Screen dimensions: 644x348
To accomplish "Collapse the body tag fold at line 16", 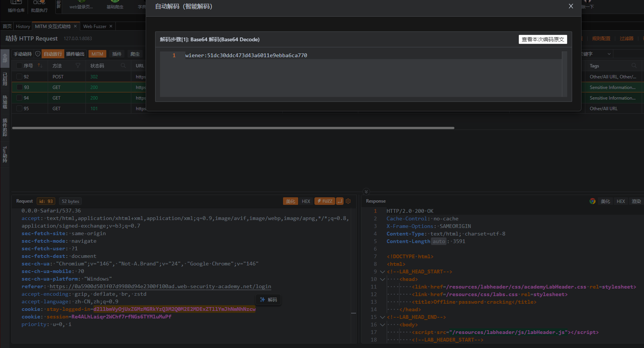I will (x=382, y=325).
